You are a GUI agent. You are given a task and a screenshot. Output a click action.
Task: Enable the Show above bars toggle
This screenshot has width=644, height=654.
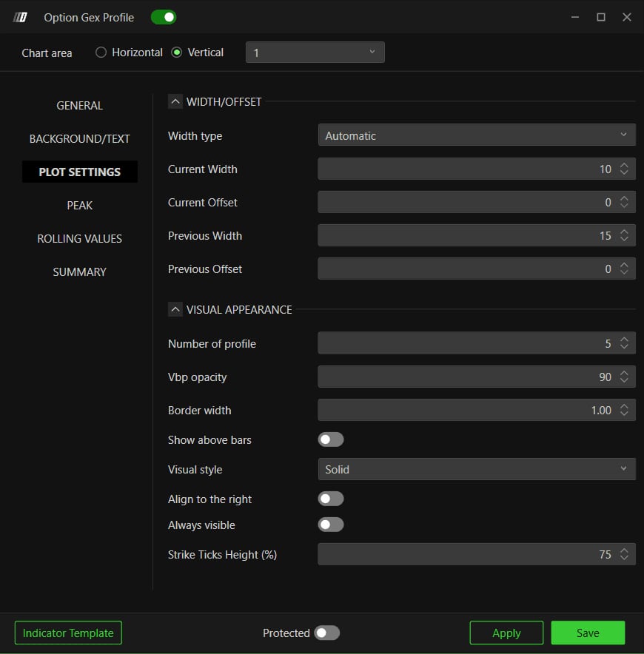click(331, 439)
